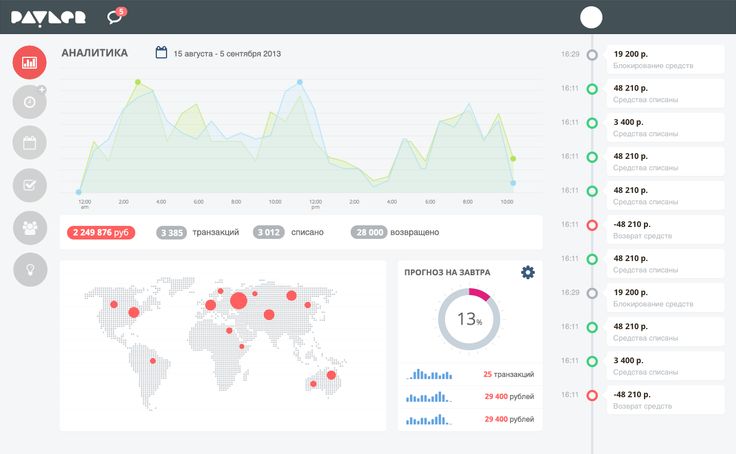Open the users group sidebar icon

coord(30,227)
